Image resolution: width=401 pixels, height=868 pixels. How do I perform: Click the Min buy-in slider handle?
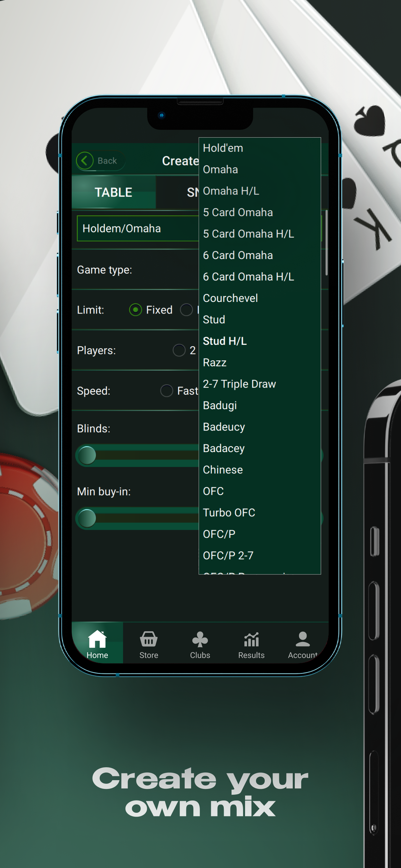pos(87,518)
